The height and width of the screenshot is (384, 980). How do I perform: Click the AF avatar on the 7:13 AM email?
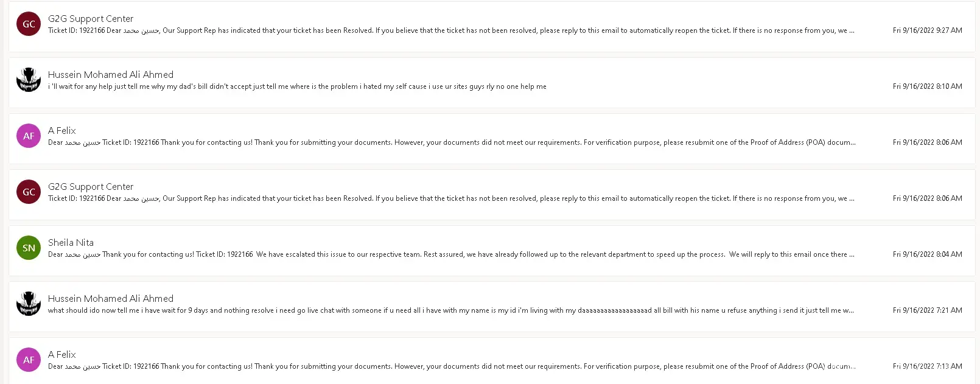tap(29, 360)
